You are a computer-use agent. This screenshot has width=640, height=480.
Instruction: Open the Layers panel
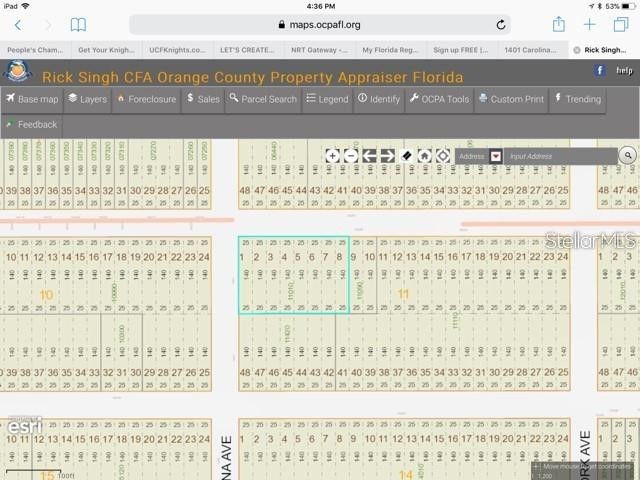click(x=87, y=99)
